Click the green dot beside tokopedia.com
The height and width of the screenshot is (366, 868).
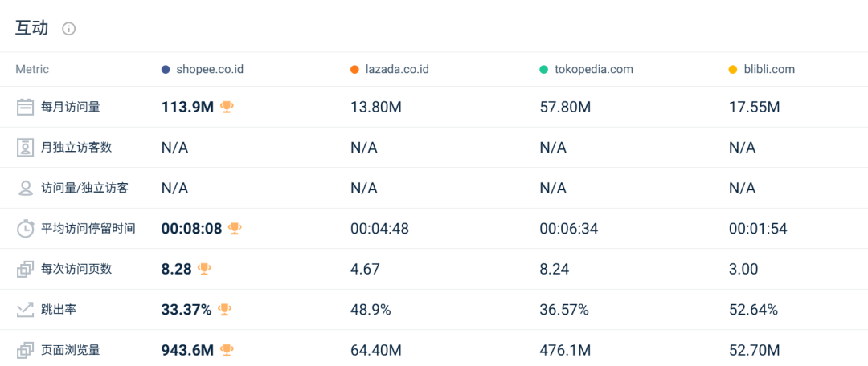coord(544,70)
